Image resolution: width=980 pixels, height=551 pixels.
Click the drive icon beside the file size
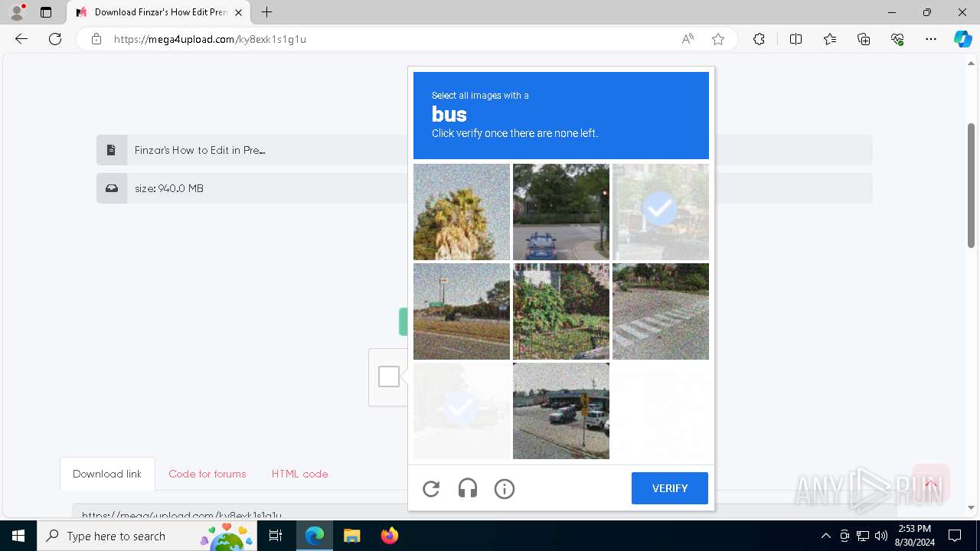coord(112,188)
